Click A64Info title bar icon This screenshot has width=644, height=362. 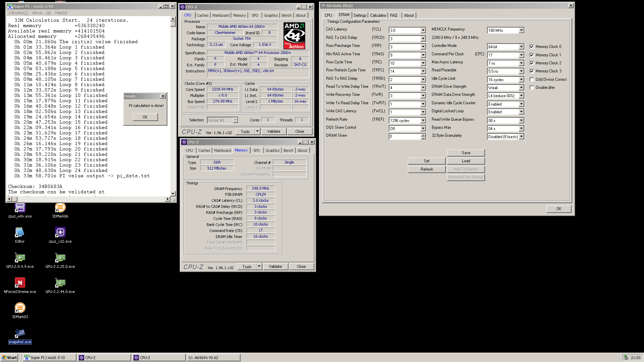(x=323, y=6)
